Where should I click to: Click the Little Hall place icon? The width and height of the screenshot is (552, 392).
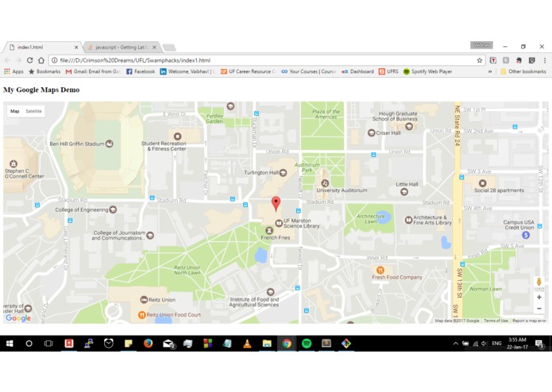pos(404,191)
